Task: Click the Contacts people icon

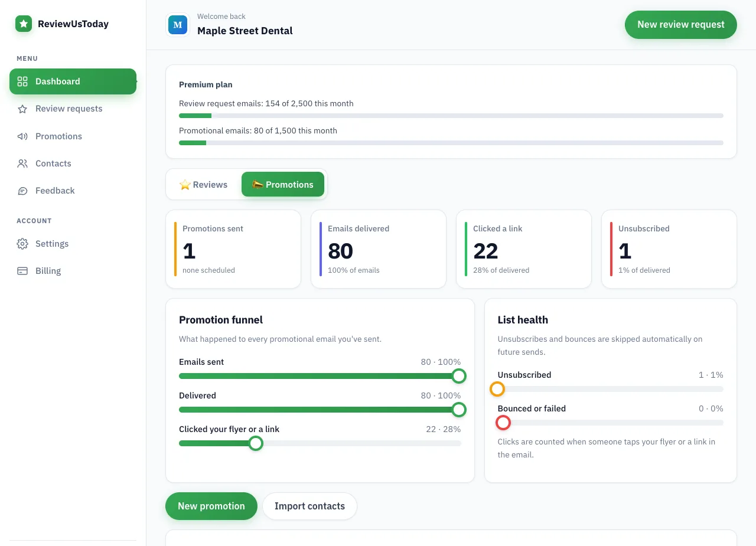Action: 22,164
